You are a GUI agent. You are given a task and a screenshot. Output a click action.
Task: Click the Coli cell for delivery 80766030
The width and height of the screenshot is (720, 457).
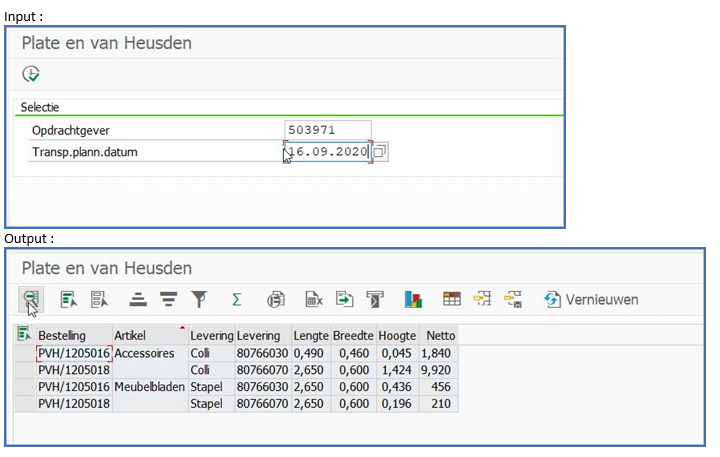click(x=212, y=353)
